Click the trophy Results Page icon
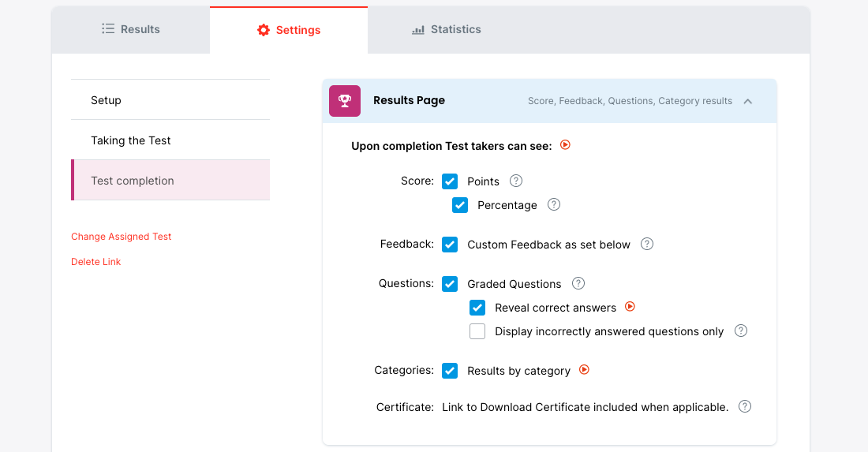This screenshot has height=452, width=868. [x=345, y=101]
